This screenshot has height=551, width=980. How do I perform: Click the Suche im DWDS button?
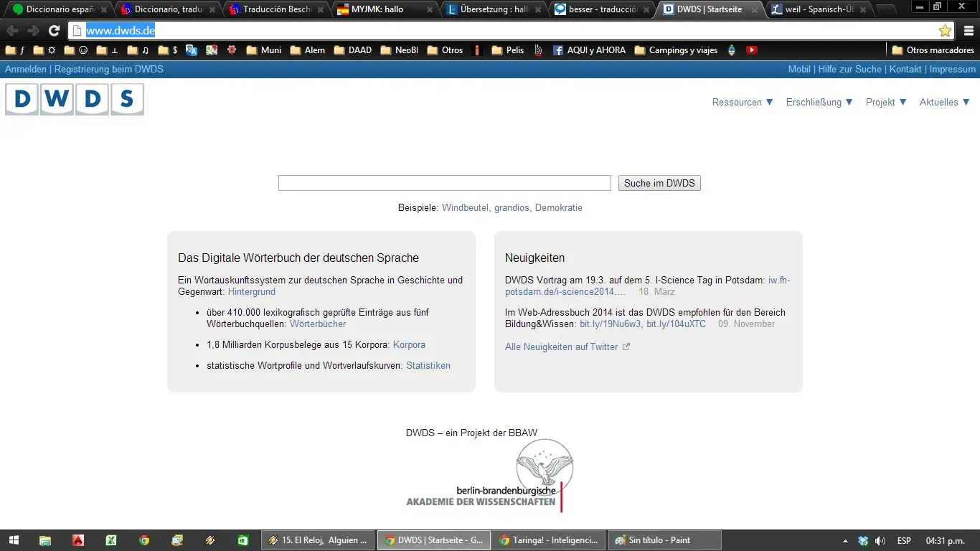pos(659,183)
